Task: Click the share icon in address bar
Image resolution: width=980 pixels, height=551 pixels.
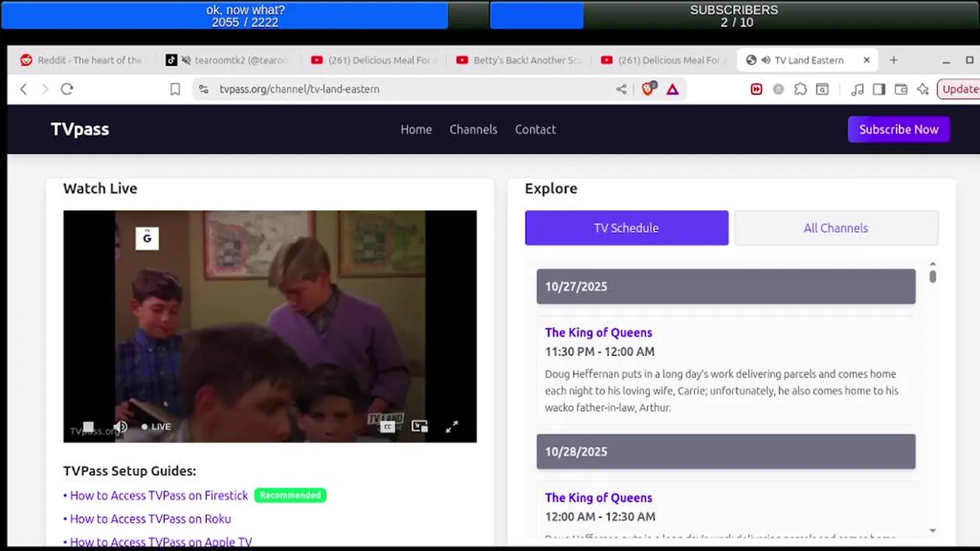Action: 621,90
